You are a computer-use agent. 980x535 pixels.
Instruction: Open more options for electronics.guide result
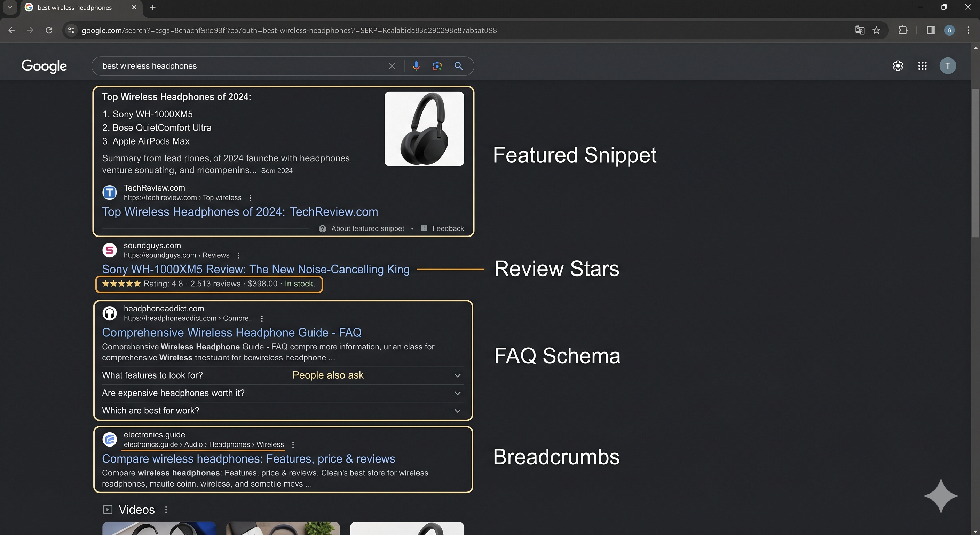click(293, 444)
